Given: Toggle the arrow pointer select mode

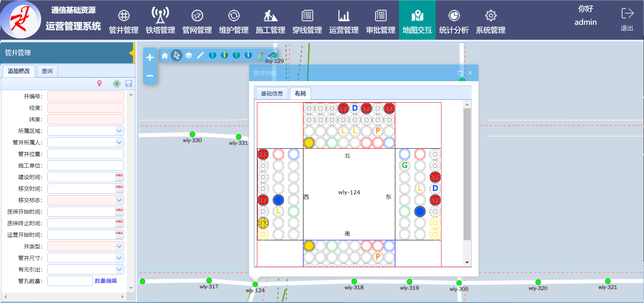Looking at the screenshot, I should (x=176, y=55).
